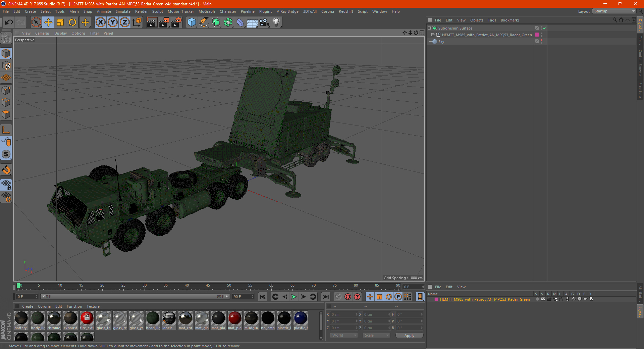Click the Undo arrow icon
Viewport: 644px width, 349px height.
(9, 22)
